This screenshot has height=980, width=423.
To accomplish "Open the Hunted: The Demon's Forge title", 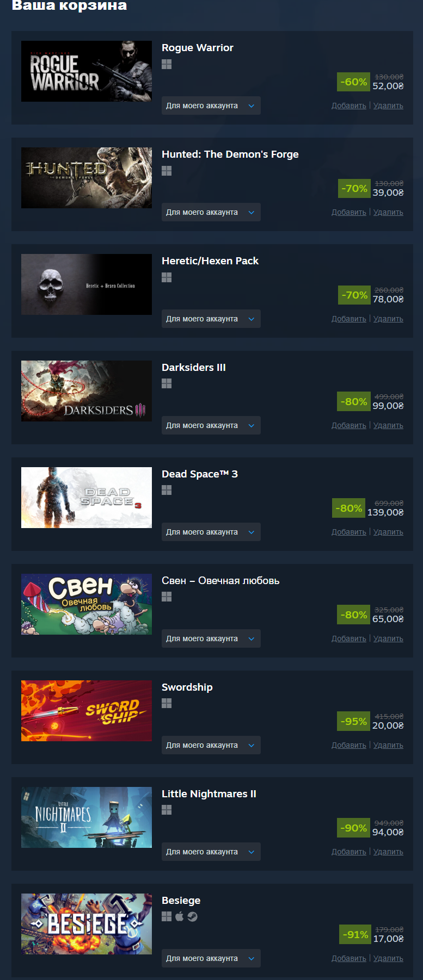I will point(230,154).
